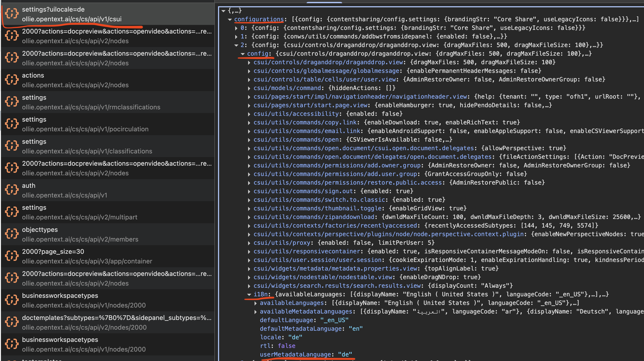
Task: Click JSON icon of the auth request
Action: 12,190
